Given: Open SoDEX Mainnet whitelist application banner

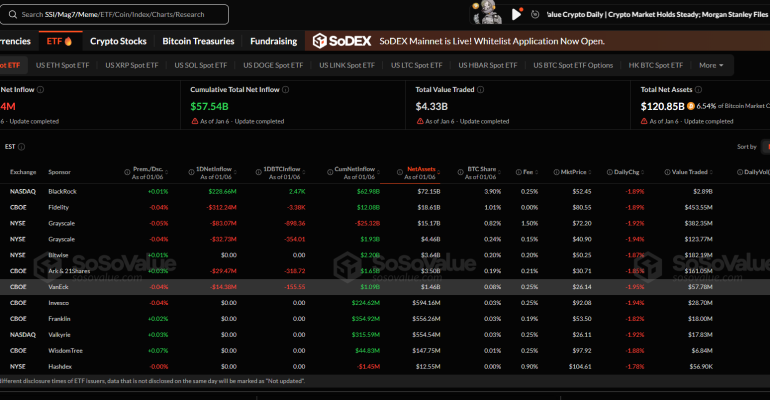Looking at the screenshot, I should (492, 41).
